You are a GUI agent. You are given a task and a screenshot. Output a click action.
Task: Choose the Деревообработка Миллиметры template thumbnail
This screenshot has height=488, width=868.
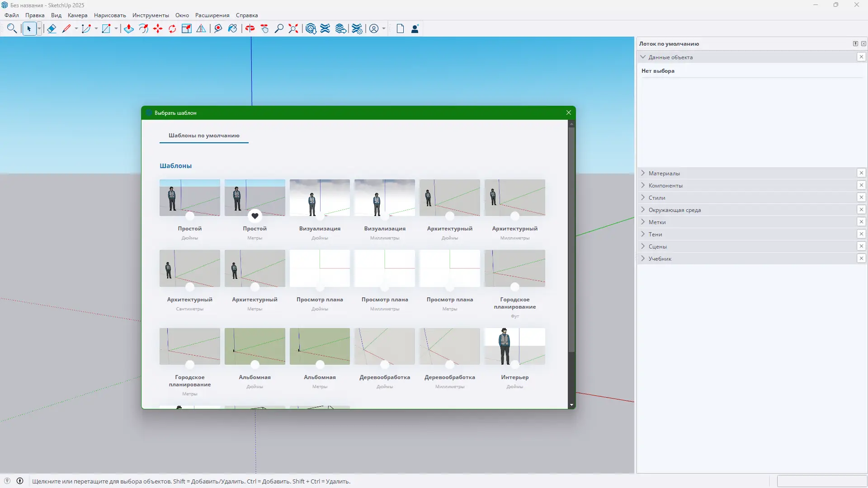click(449, 346)
